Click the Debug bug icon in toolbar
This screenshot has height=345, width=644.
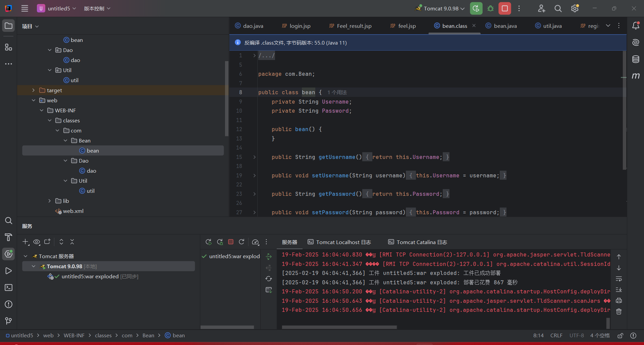tap(490, 8)
